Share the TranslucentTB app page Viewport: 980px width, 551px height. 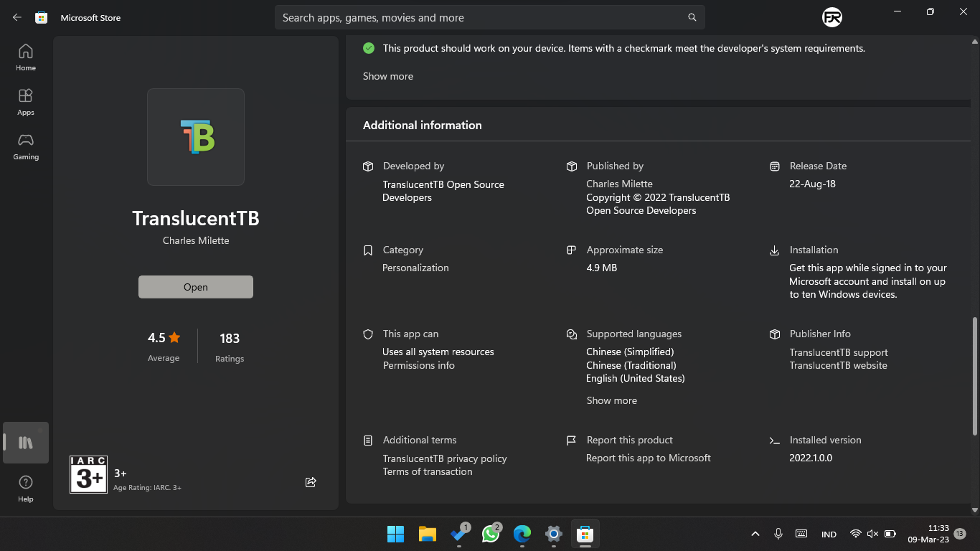(311, 482)
